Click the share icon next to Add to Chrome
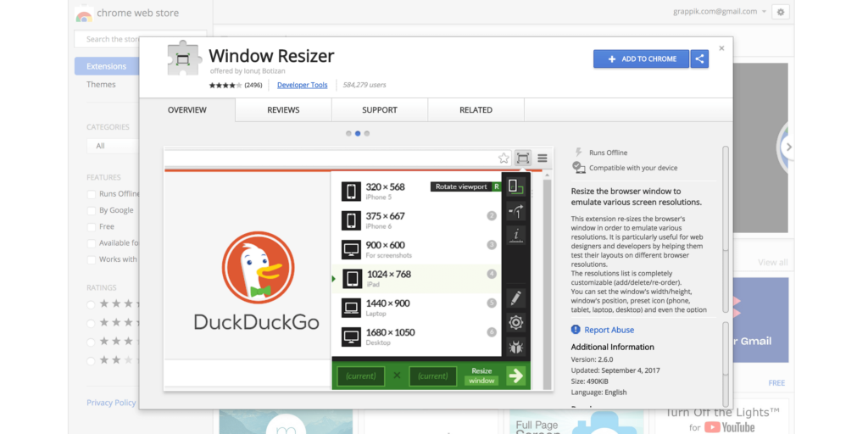Viewport: 868px width, 434px height. (x=699, y=58)
